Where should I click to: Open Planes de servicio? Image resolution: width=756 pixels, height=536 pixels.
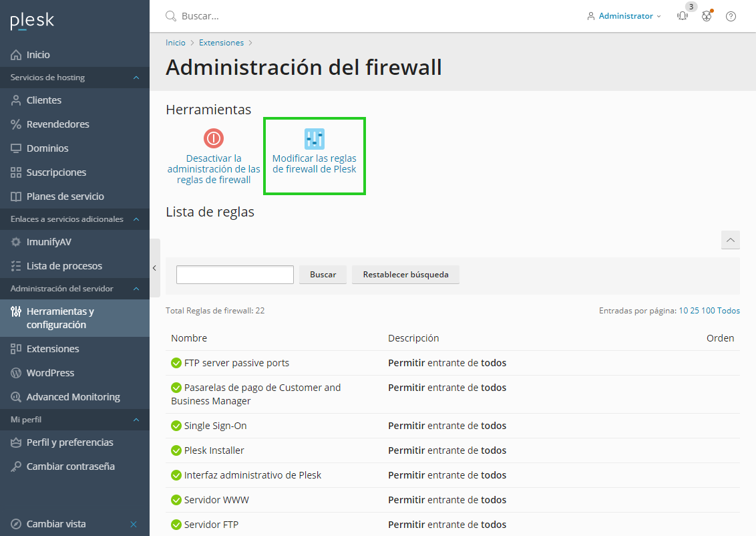(x=65, y=197)
